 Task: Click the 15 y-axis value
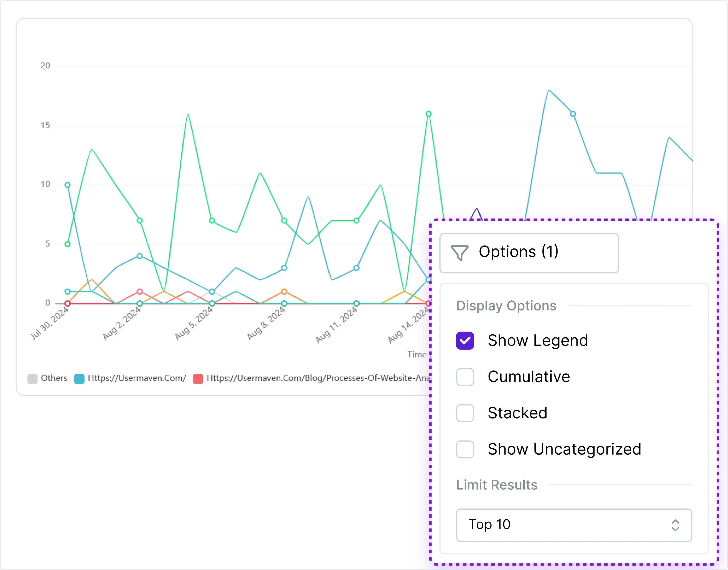45,125
